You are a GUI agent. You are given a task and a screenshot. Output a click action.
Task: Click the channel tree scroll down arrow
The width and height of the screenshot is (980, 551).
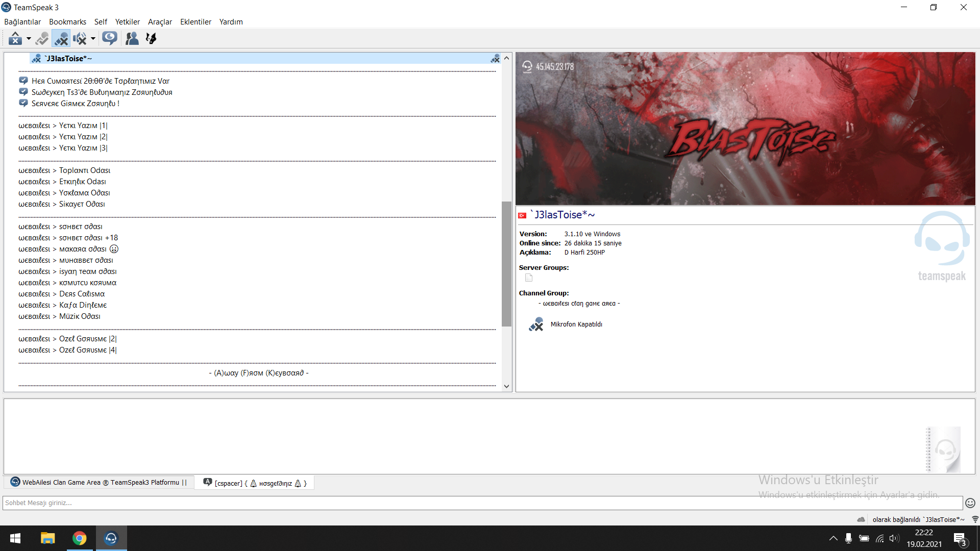click(506, 387)
